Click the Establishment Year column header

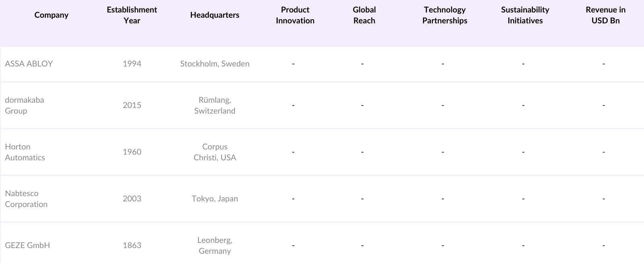[x=132, y=15]
